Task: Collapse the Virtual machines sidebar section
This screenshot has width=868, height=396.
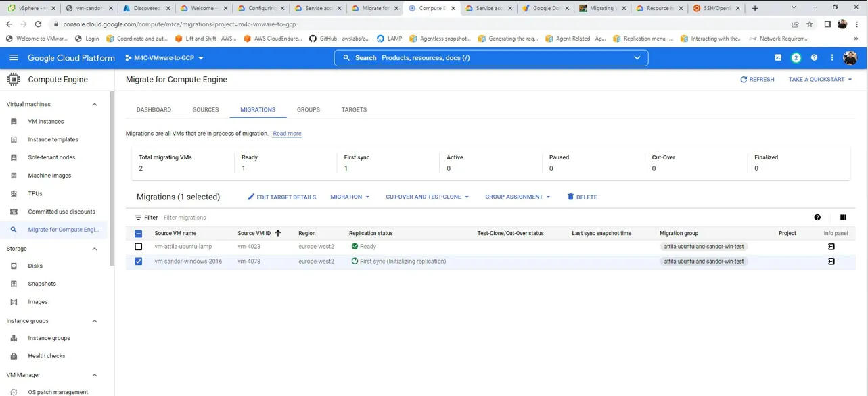Action: coord(95,105)
